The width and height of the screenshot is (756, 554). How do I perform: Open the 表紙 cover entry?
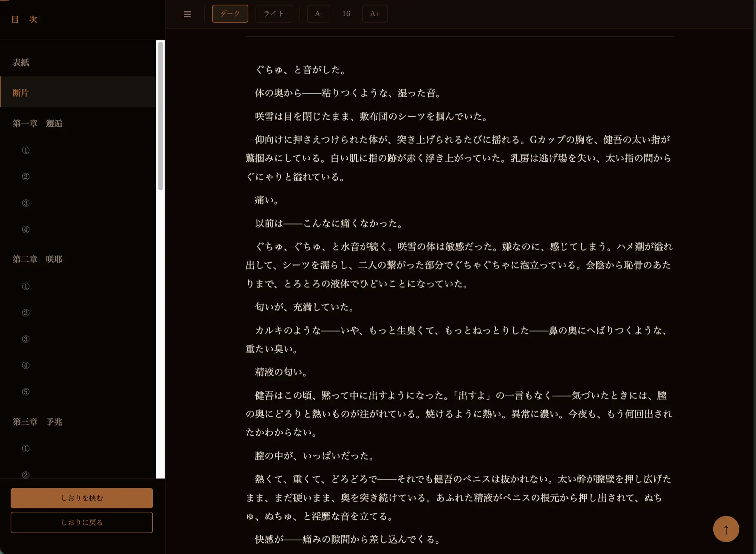coord(21,62)
